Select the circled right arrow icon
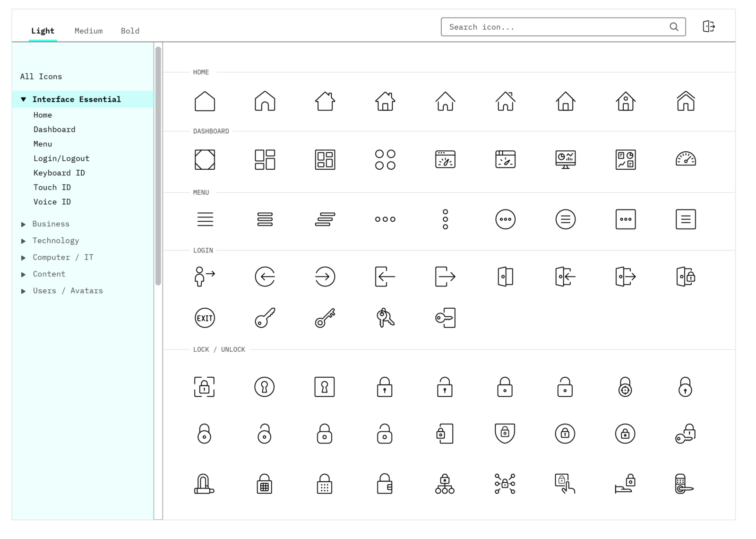Image resolution: width=756 pixels, height=539 pixels. pyautogui.click(x=325, y=277)
